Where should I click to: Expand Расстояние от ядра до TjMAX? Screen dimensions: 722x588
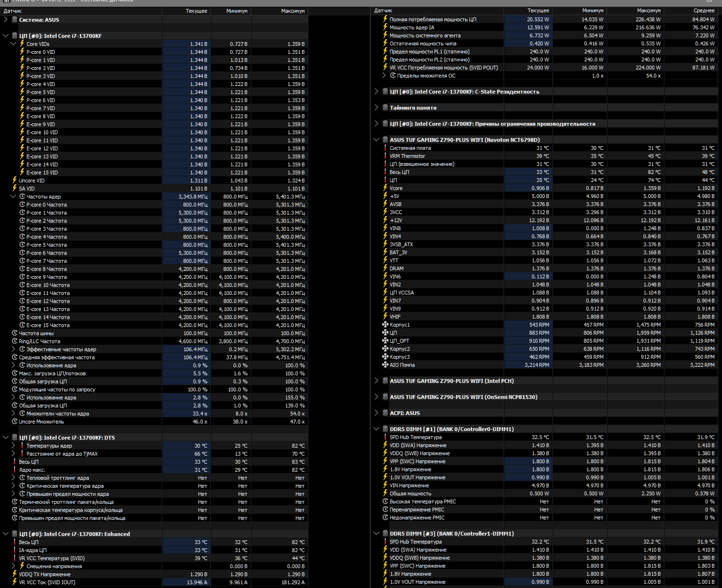[13, 454]
